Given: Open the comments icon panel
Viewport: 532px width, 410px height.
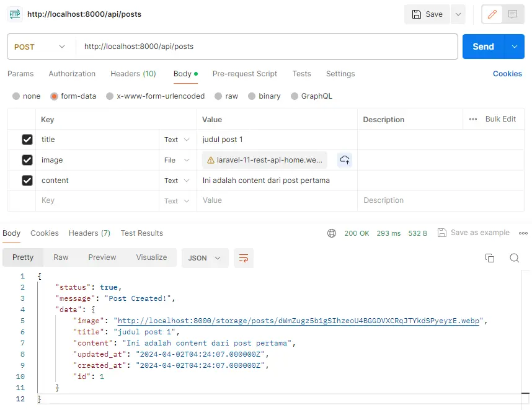Looking at the screenshot, I should [513, 14].
